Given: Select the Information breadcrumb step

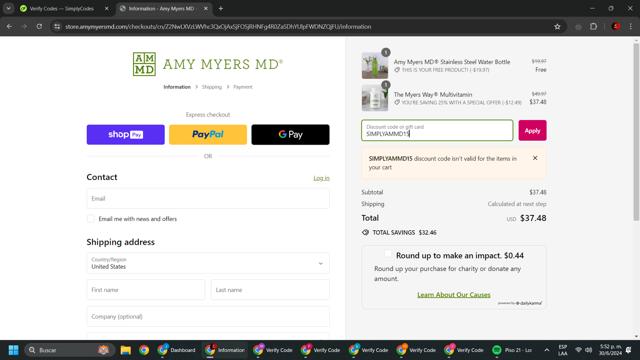Looking at the screenshot, I should coord(177,87).
